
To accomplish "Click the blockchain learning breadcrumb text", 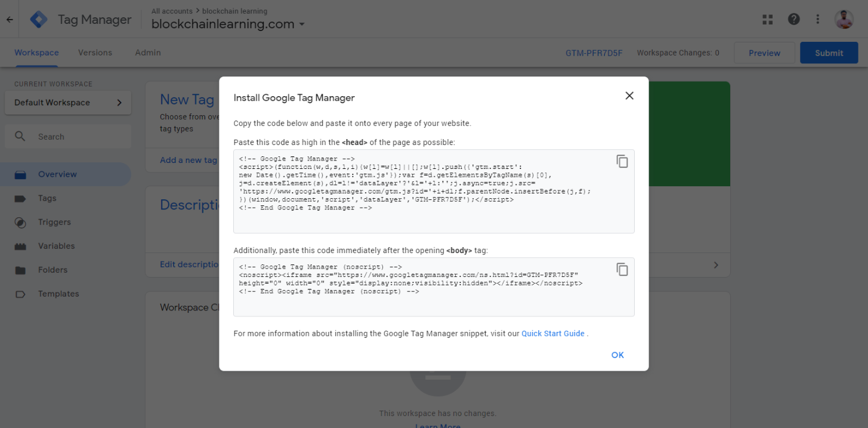I will pos(234,11).
